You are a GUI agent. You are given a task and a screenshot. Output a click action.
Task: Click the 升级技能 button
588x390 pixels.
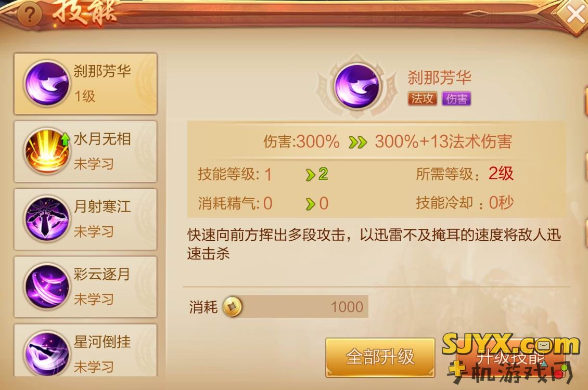point(510,357)
